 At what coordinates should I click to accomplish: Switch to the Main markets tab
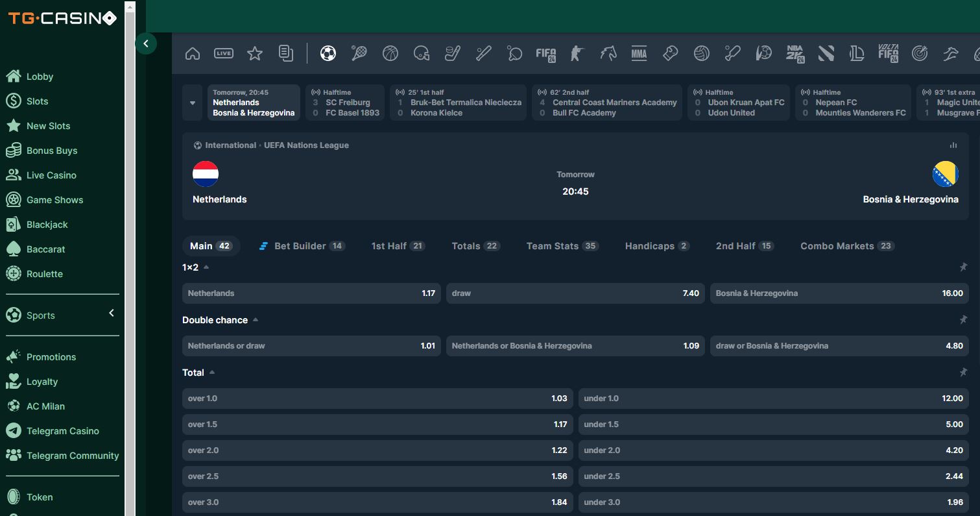211,246
